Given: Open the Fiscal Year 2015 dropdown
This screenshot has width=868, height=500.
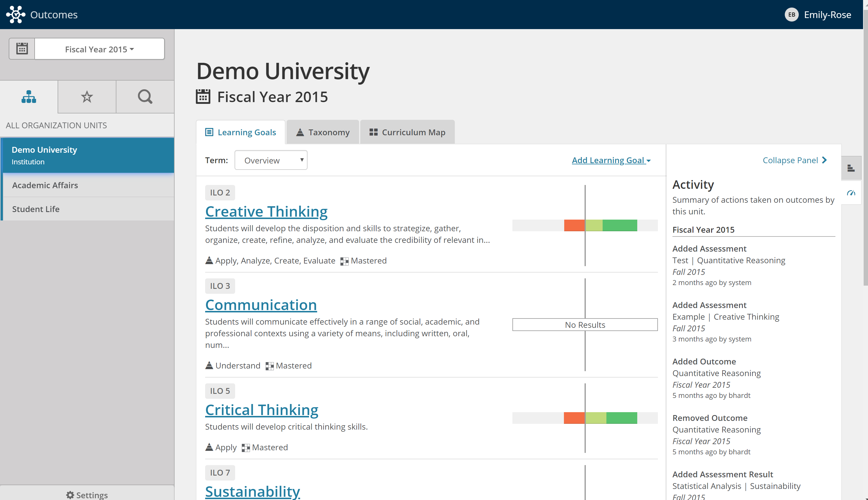Looking at the screenshot, I should coord(100,49).
